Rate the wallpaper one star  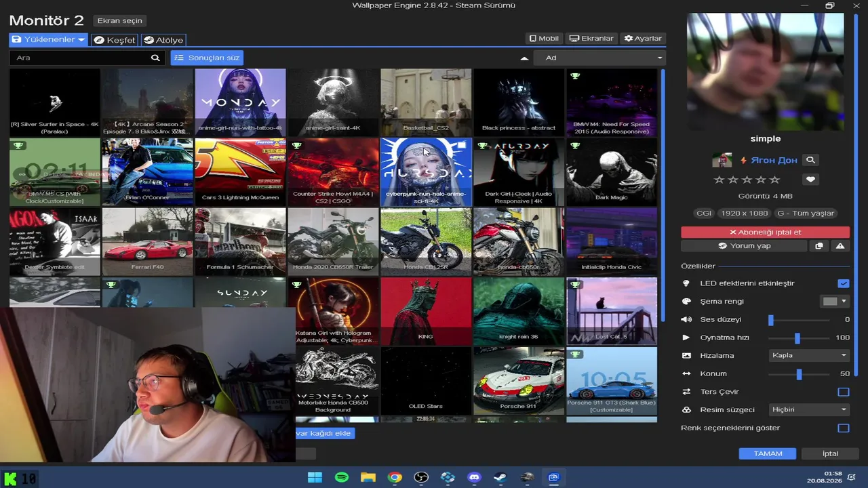[x=719, y=180]
